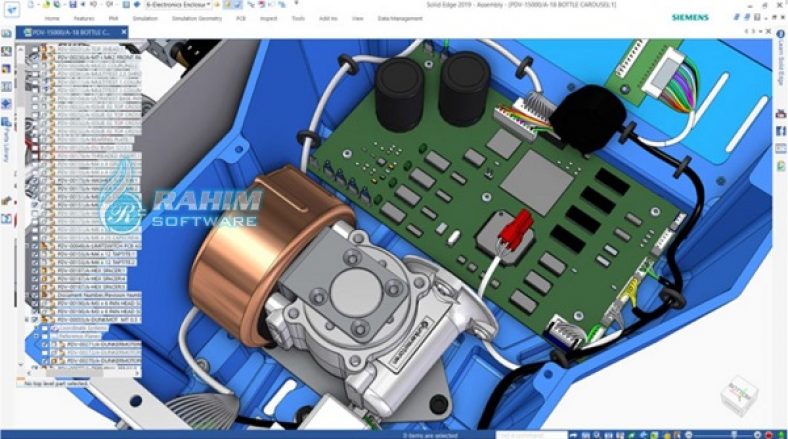The height and width of the screenshot is (439, 788).
Task: Open the PCB ribbon tab
Action: 241,19
